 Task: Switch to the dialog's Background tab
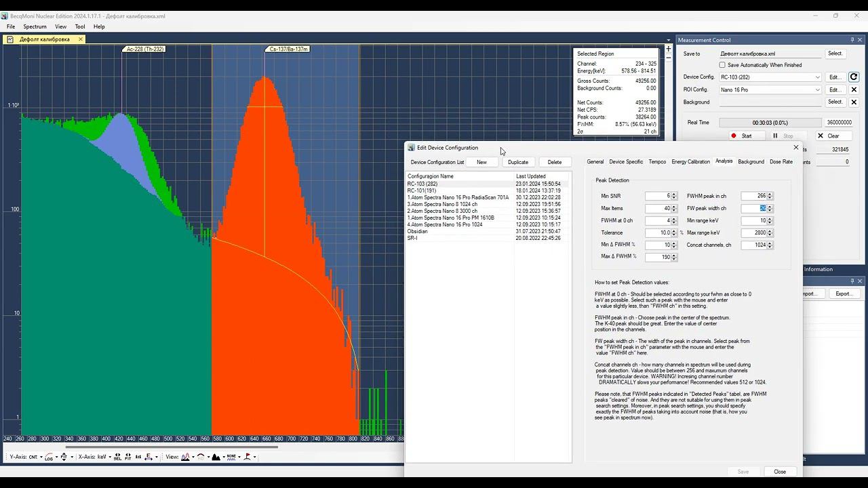click(751, 162)
